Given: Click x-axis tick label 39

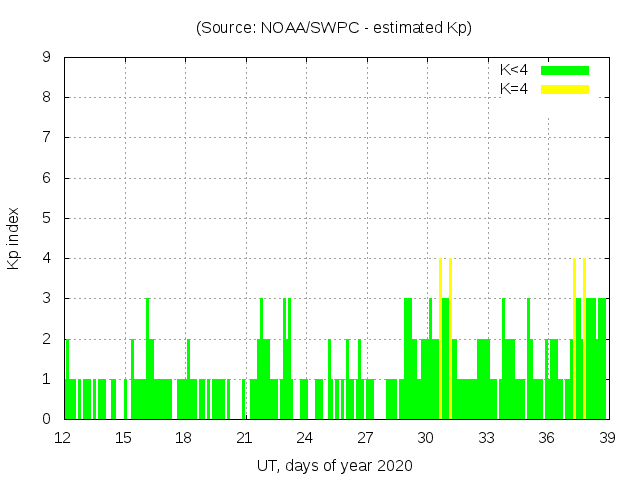Looking at the screenshot, I should pos(607,437).
